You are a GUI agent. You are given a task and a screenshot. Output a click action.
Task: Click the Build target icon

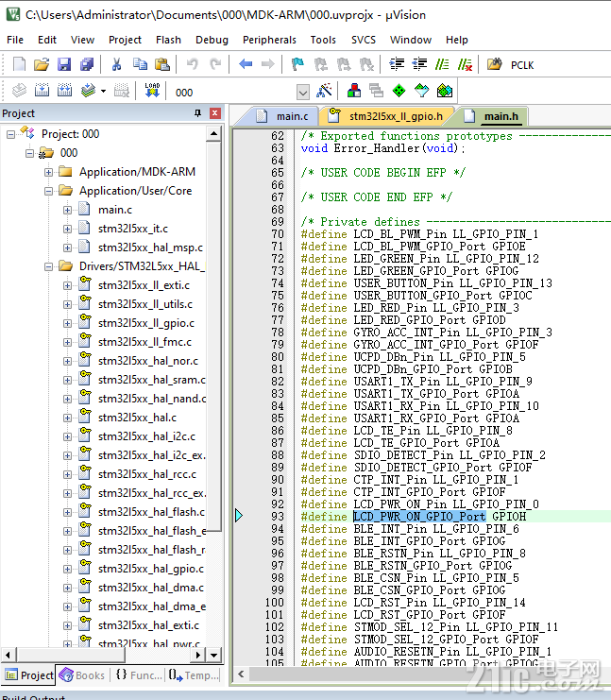click(42, 91)
